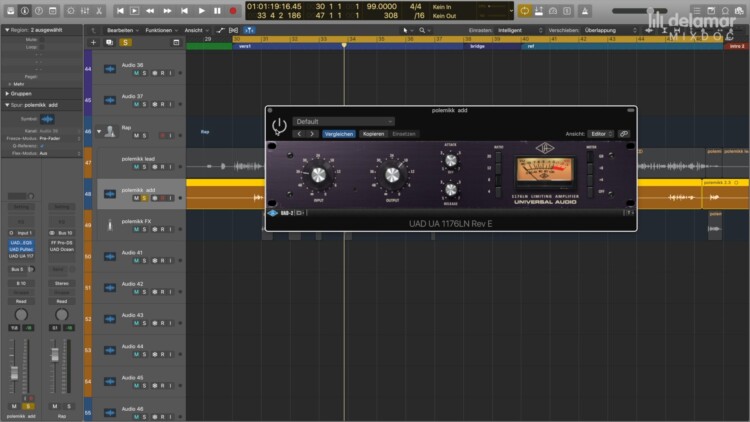Select next preset arrow in plugin
Screen dimensions: 750x422
(312, 134)
